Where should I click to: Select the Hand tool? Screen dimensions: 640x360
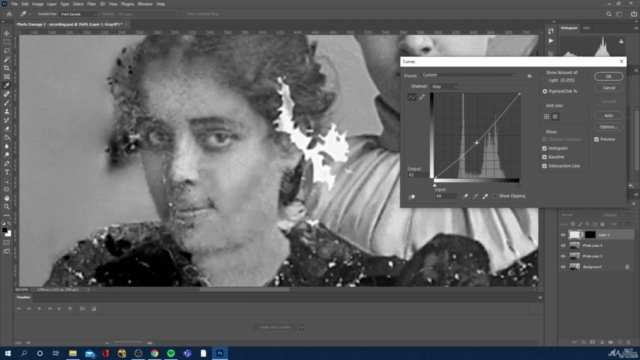(x=7, y=198)
